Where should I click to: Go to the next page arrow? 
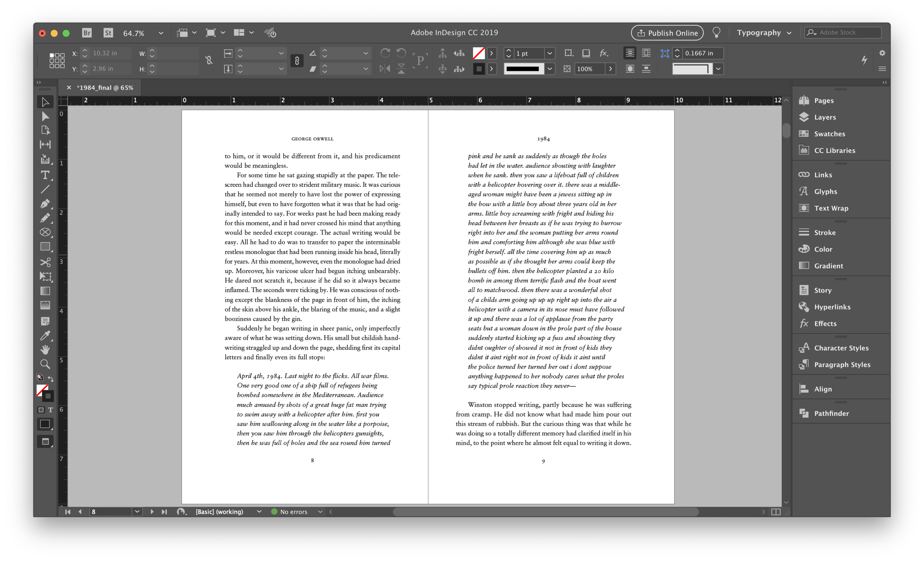click(x=152, y=512)
